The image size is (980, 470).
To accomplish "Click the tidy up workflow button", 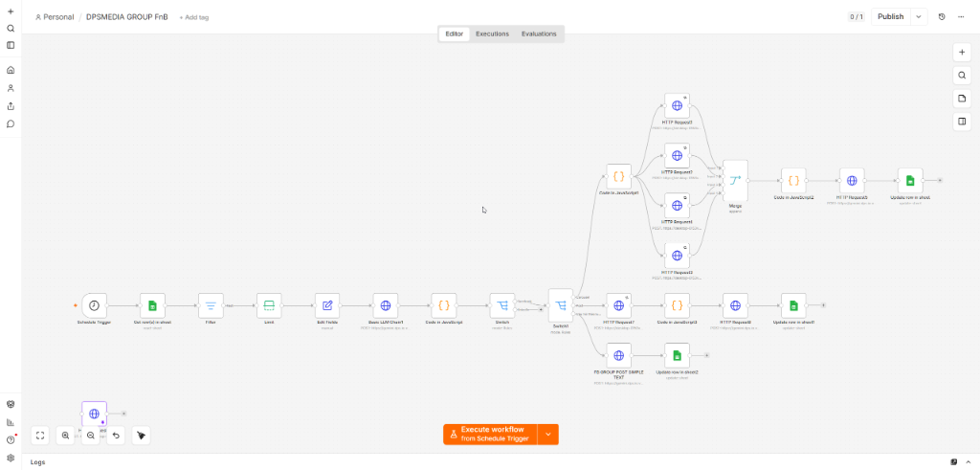I will 142,435.
